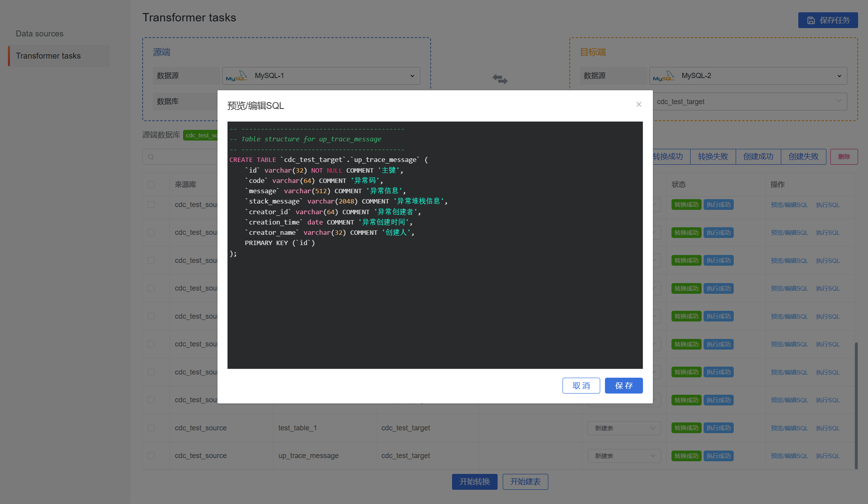Screen dimensions: 868x504
Task: Click the swap source/target arrows icon
Action: point(500,79)
